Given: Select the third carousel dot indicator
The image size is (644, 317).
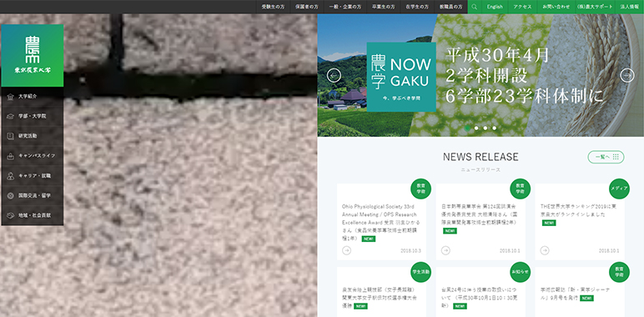Looking at the screenshot, I should [486, 128].
